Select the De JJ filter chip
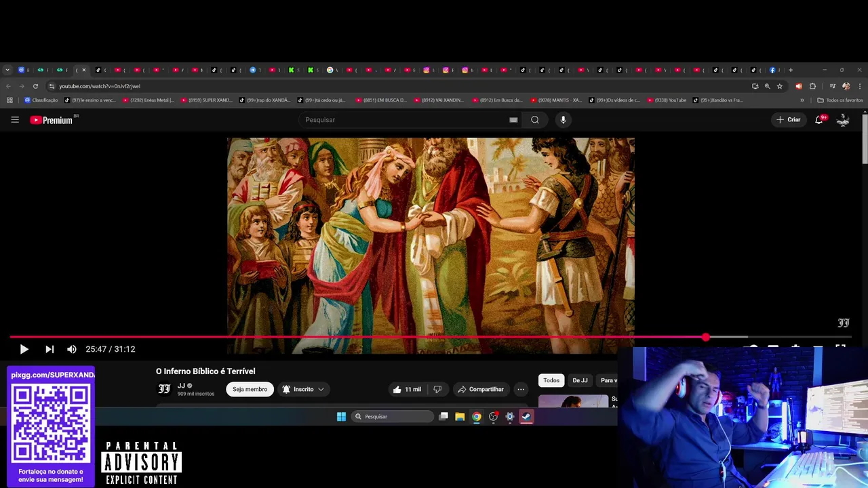868x488 pixels. pos(580,381)
